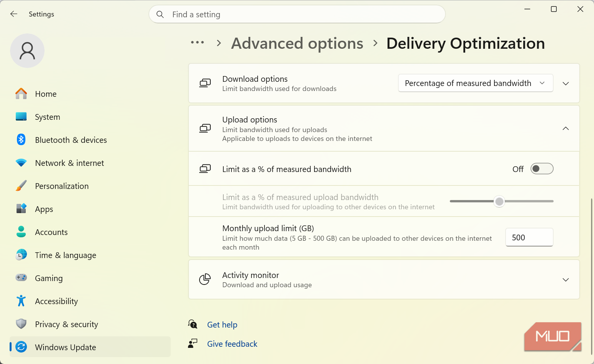The image size is (594, 364).
Task: Click the Network wifi icon
Action: 21,163
